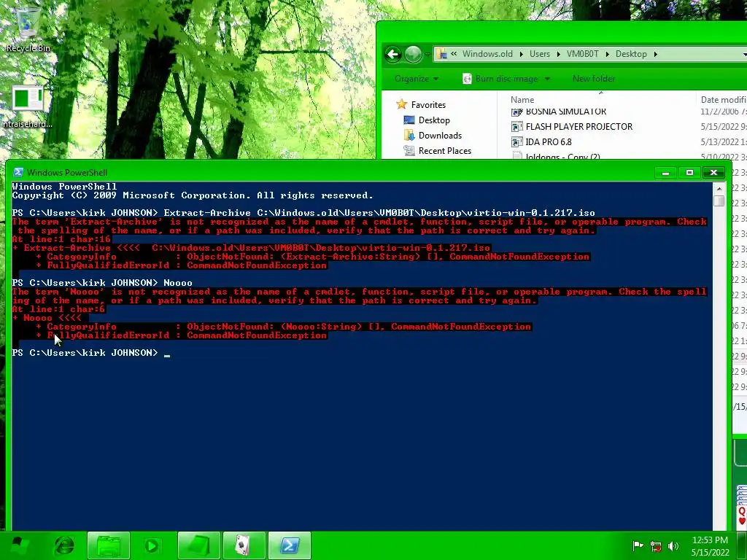The image size is (747, 560).
Task: Click the PowerShell vertical scrollbar thumb
Action: point(719,201)
